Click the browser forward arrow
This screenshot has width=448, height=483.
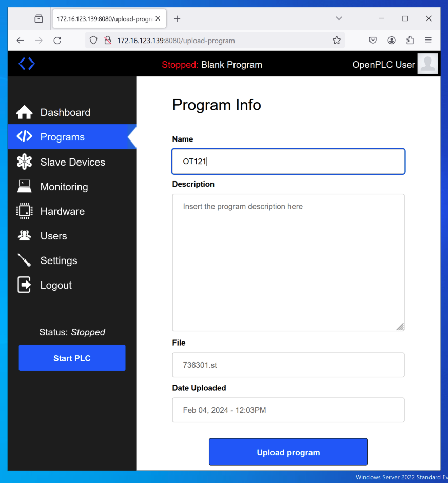pyautogui.click(x=39, y=41)
